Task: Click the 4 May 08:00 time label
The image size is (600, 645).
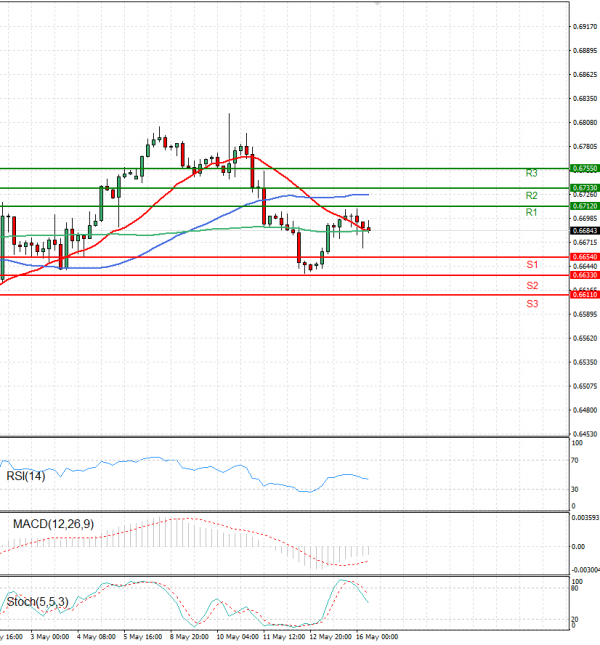Action: coord(96,637)
